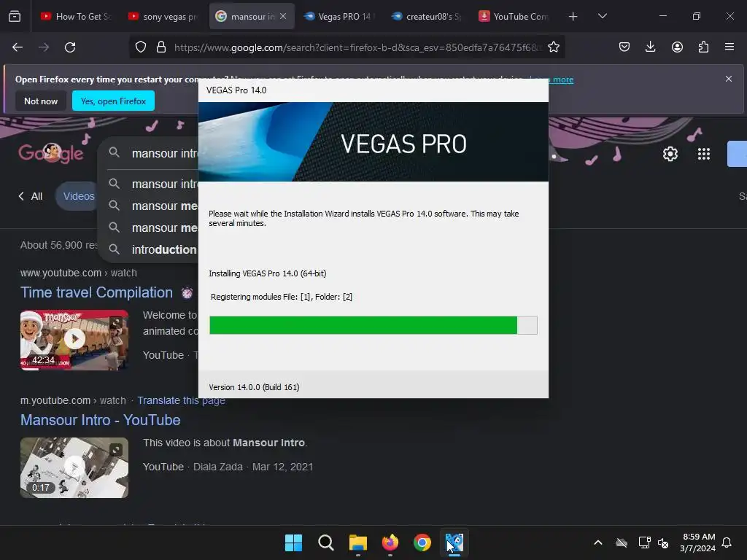
Task: Open the Firefox extensions icon
Action: click(703, 47)
